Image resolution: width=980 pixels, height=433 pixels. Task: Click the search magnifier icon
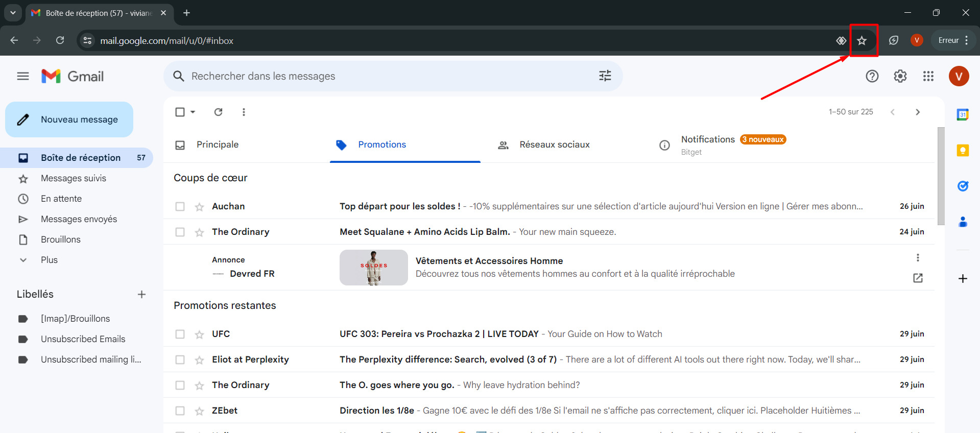pyautogui.click(x=178, y=76)
